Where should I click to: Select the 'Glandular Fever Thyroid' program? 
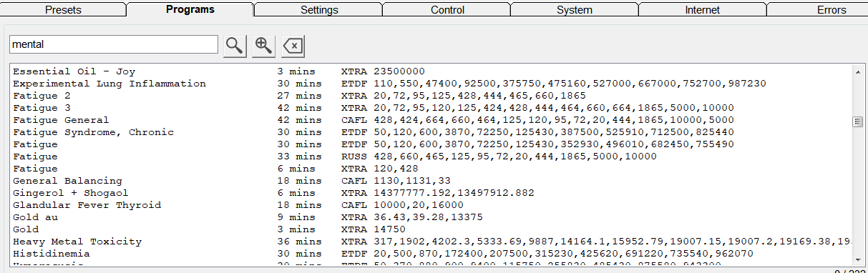point(431,205)
